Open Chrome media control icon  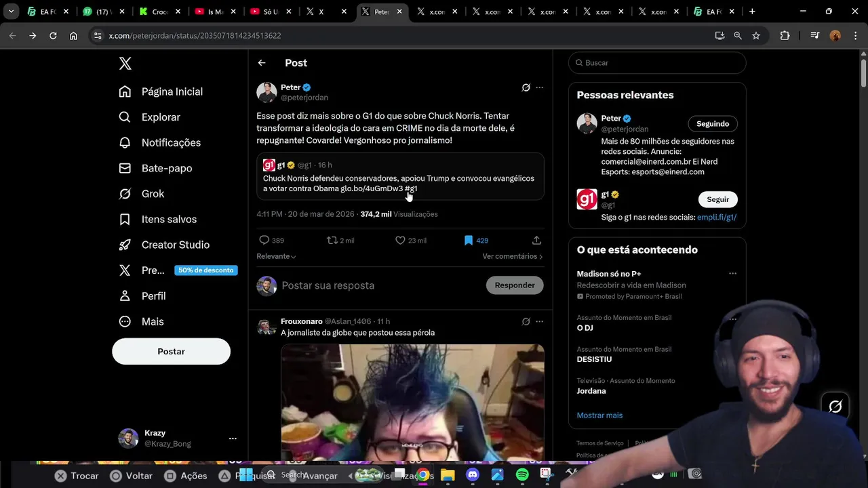(815, 35)
